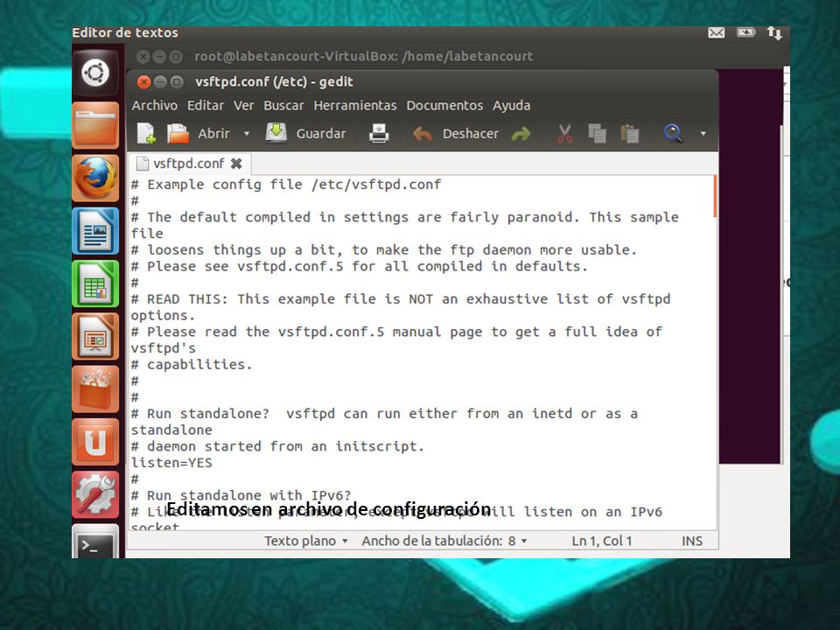Click the Ln 1, Col 1 status indicator
This screenshot has width=840, height=630.
click(x=602, y=541)
